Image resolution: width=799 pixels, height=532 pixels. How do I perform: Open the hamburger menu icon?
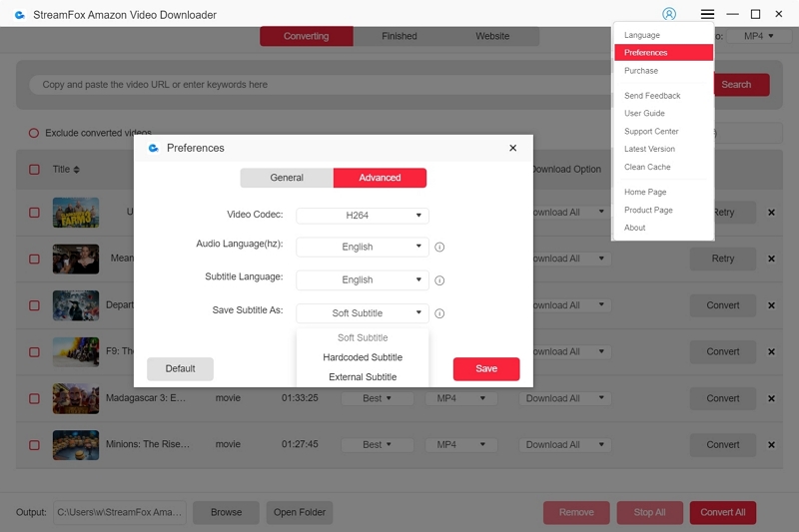pyautogui.click(x=707, y=14)
